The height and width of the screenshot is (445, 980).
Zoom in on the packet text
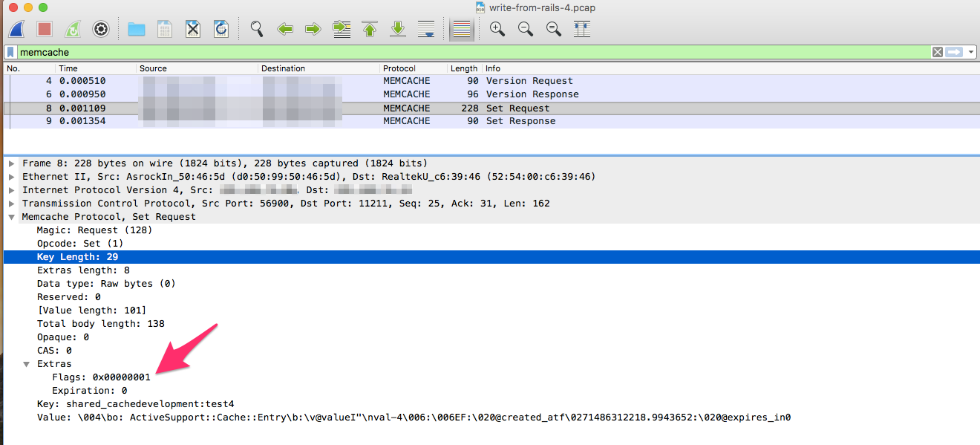pos(497,29)
